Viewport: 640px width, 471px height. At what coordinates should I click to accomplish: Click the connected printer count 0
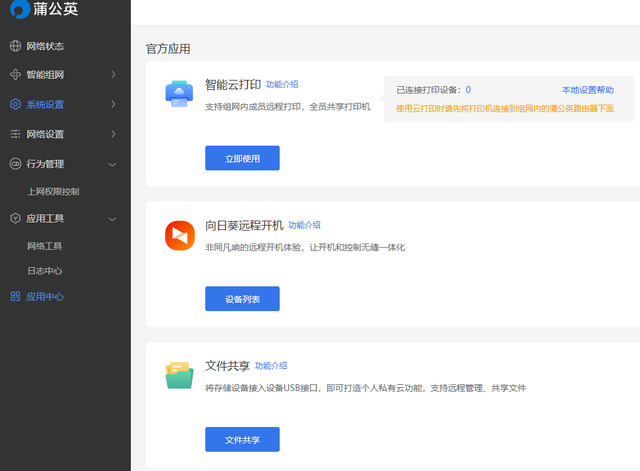[468, 90]
